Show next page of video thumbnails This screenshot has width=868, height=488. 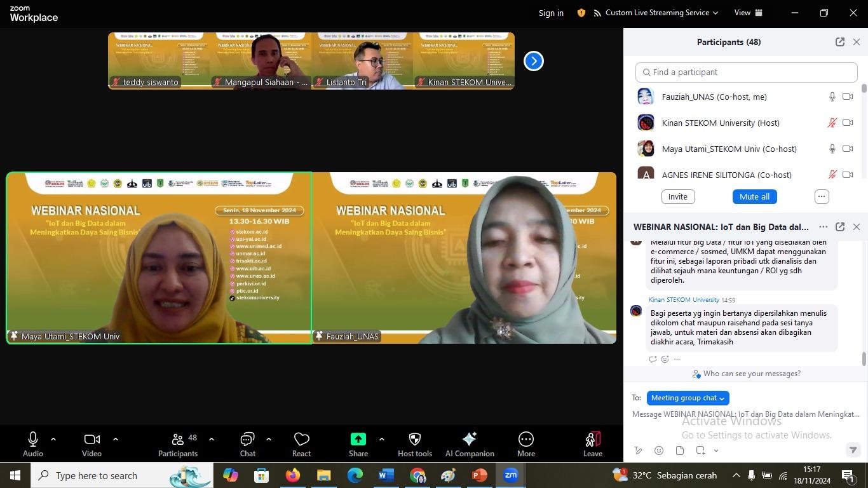[534, 61]
